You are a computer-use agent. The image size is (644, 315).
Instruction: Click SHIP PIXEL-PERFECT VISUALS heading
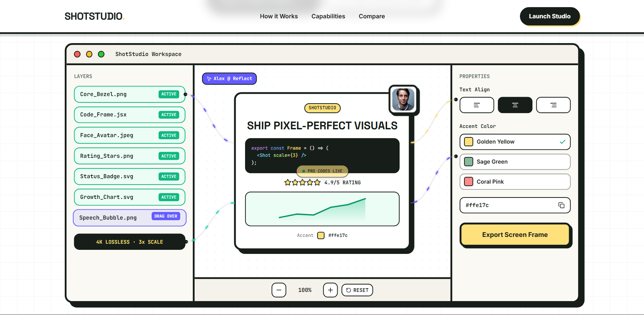point(322,126)
